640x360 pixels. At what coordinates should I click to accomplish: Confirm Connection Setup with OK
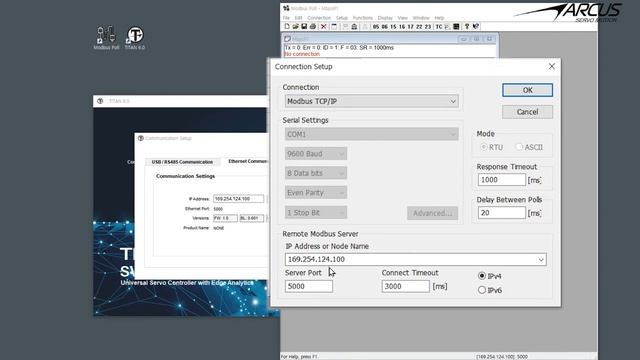[x=527, y=90]
